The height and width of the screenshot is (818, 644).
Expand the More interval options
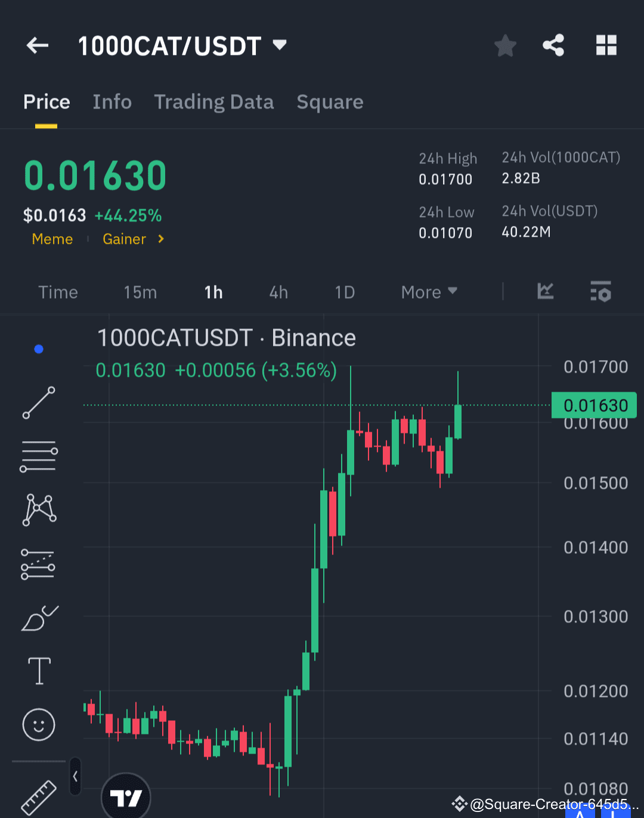point(428,292)
